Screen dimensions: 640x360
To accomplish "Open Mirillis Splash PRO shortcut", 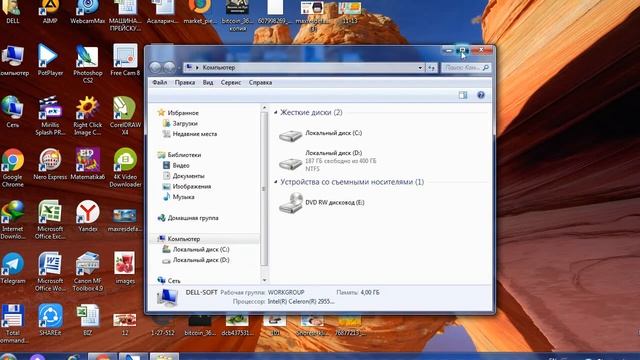I will 50,116.
